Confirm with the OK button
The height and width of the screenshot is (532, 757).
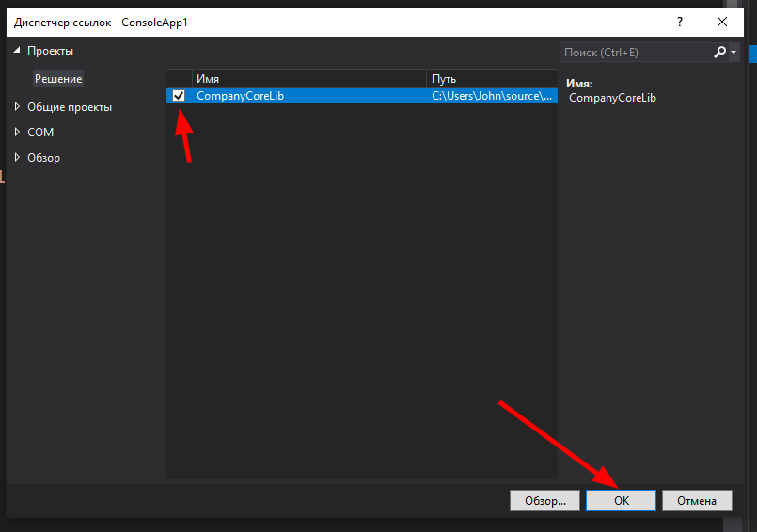coord(621,501)
